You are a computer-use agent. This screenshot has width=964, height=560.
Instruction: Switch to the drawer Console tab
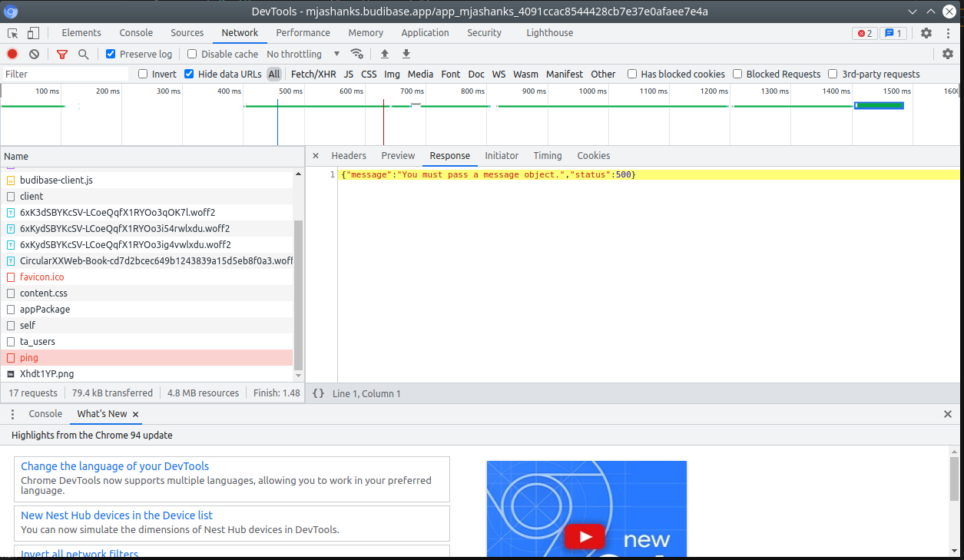click(x=45, y=414)
